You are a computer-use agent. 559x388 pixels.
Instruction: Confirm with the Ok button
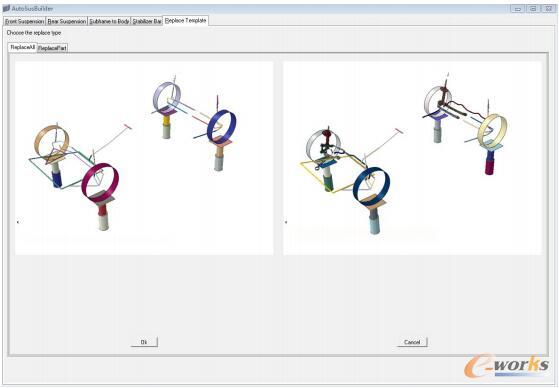[x=144, y=342]
